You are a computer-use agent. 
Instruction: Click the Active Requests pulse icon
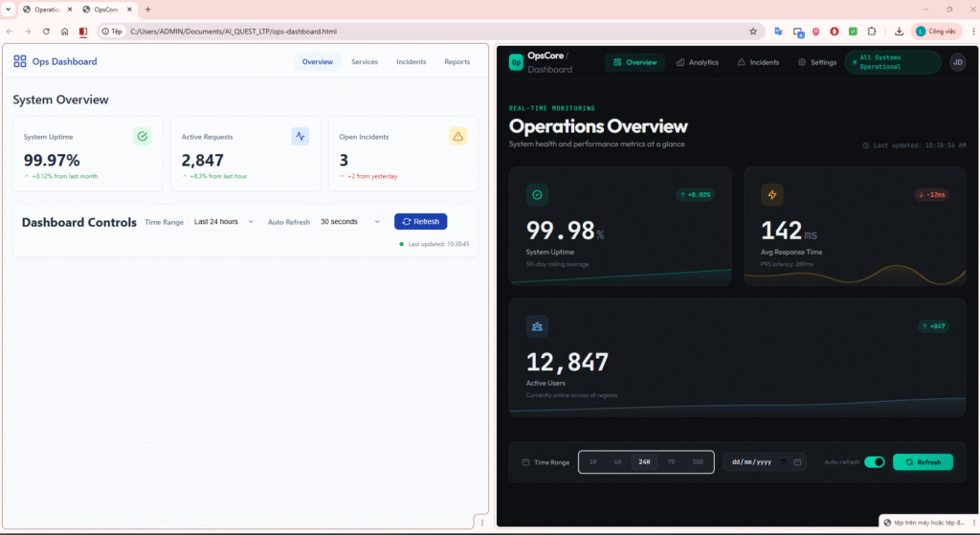coord(300,137)
